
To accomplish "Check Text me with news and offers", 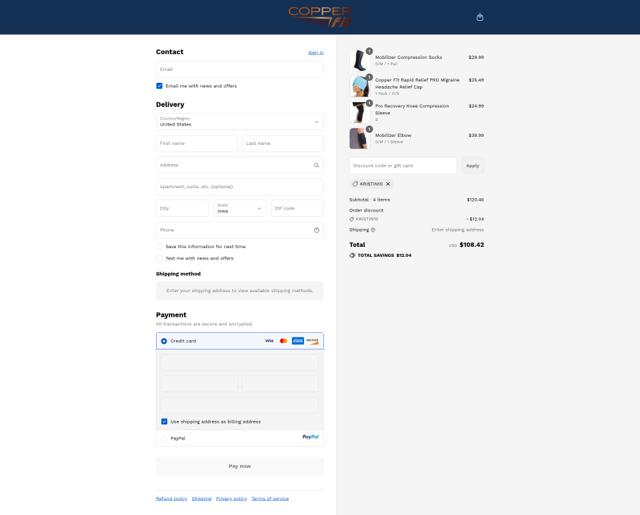I will [159, 258].
